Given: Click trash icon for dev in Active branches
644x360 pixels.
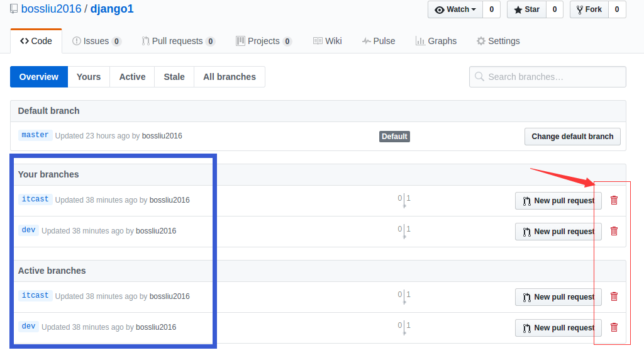Looking at the screenshot, I should [x=614, y=327].
